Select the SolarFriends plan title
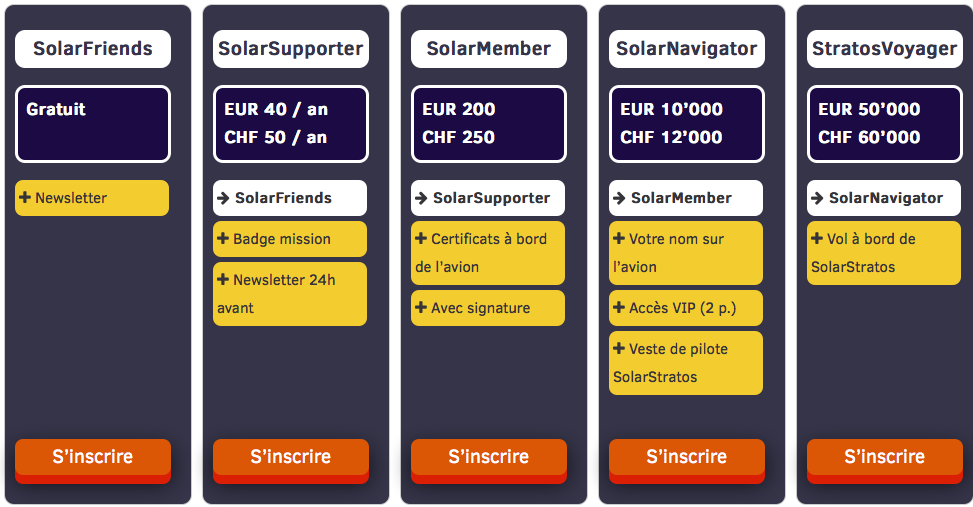This screenshot has height=507, width=973. (92, 48)
